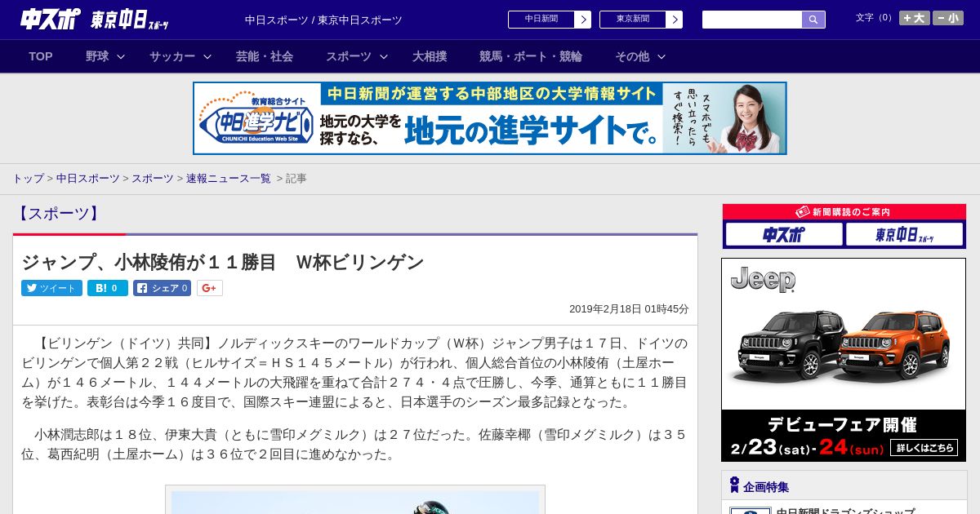The image size is (980, 514).
Task: Click the 東京中日スポーツ logo in header
Action: 130,20
